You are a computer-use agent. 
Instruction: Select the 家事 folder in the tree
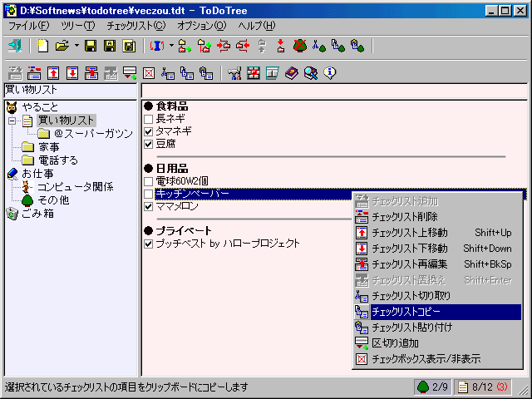(49, 147)
